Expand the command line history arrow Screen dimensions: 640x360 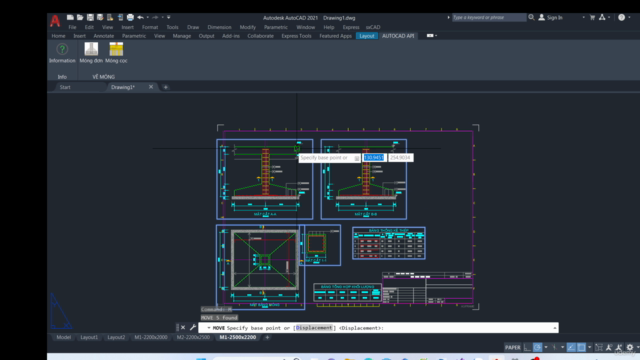555,328
